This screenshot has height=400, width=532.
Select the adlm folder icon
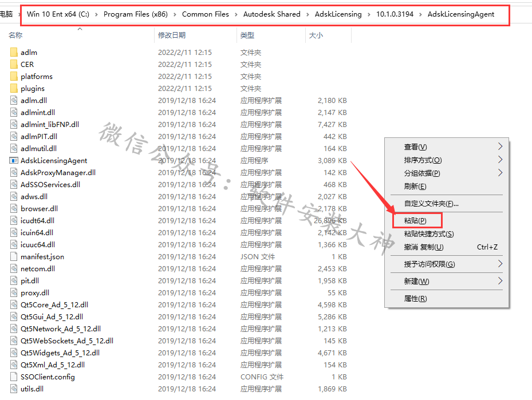click(x=14, y=52)
